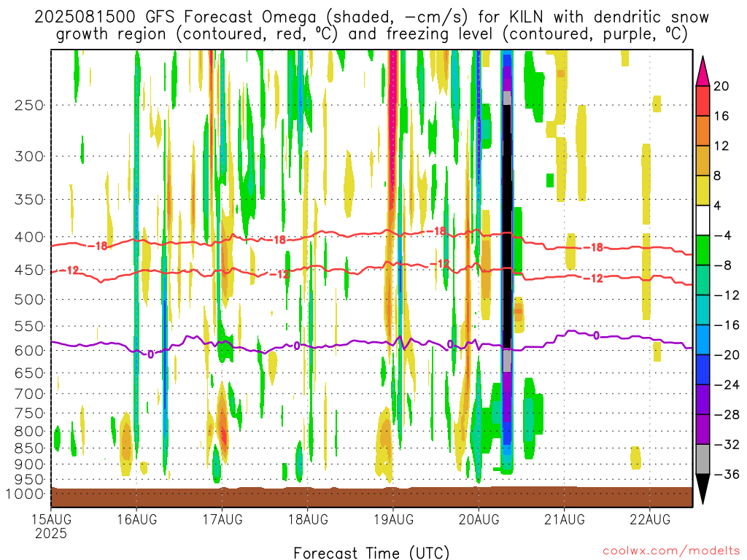Click the 20AUG date label
The height and width of the screenshot is (560, 747).
(479, 519)
